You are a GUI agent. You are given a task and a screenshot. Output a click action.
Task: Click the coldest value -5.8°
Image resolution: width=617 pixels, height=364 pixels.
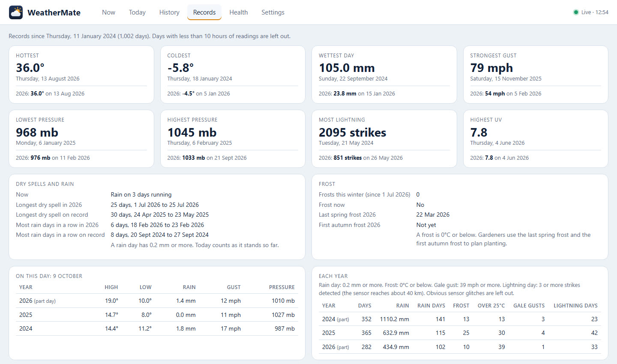coord(180,68)
